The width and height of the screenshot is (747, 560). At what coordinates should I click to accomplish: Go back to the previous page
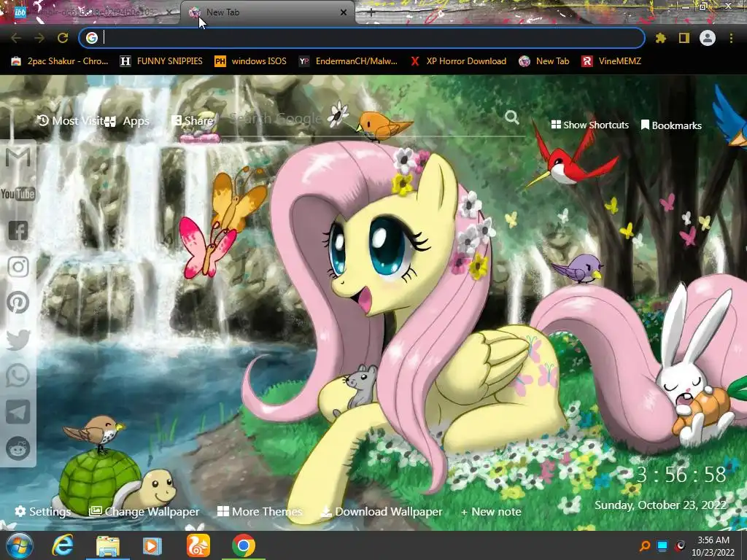(16, 38)
